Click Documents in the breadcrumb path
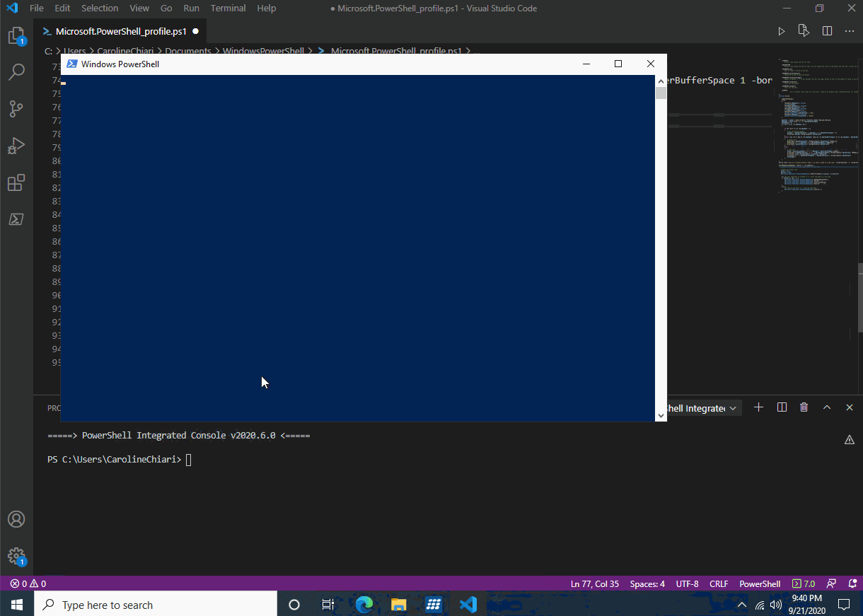The image size is (863, 616). (x=188, y=51)
